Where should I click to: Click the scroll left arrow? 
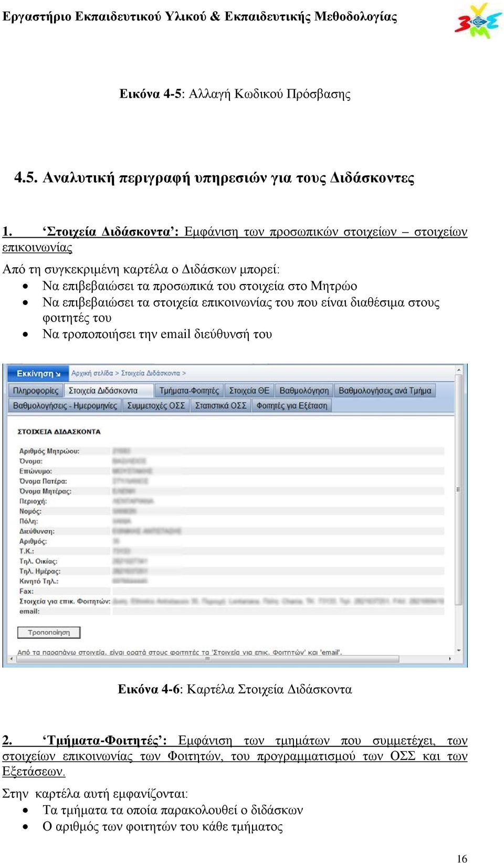[x=12, y=658]
